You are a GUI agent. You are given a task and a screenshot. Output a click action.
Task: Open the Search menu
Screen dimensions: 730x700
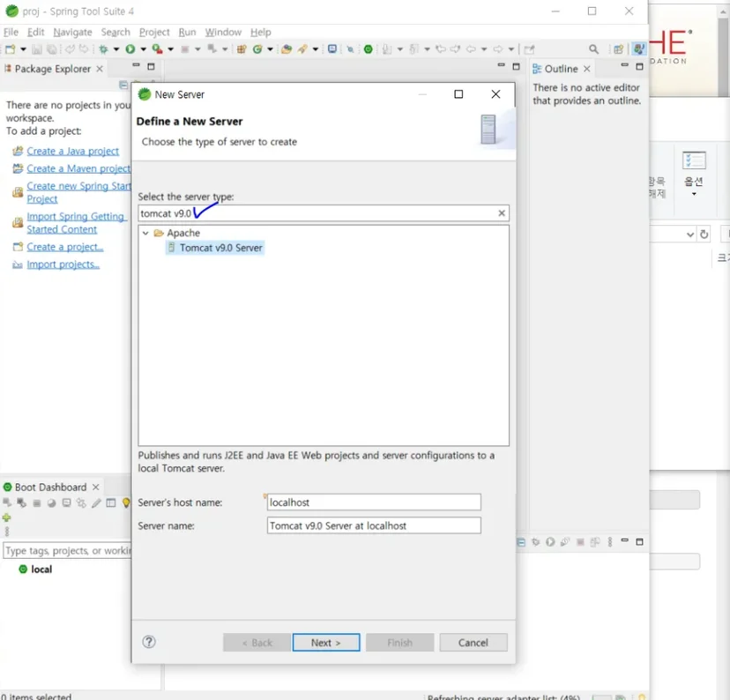click(115, 32)
